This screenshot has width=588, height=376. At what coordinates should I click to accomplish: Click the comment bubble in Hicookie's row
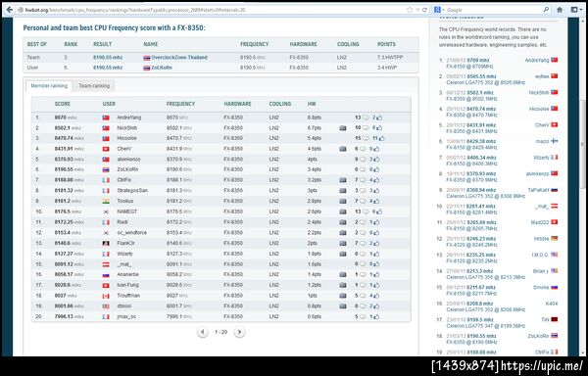(366, 139)
